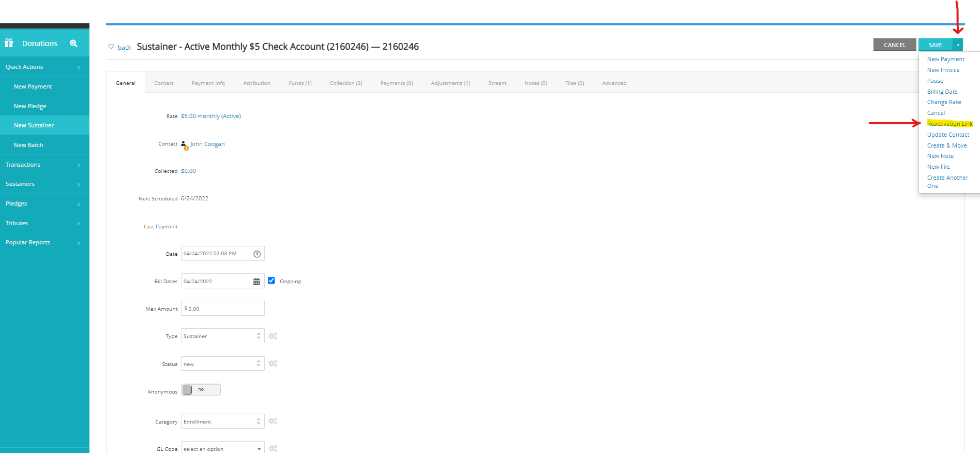This screenshot has width=980, height=453.
Task: Click the Bill Dates input field
Action: pos(223,281)
